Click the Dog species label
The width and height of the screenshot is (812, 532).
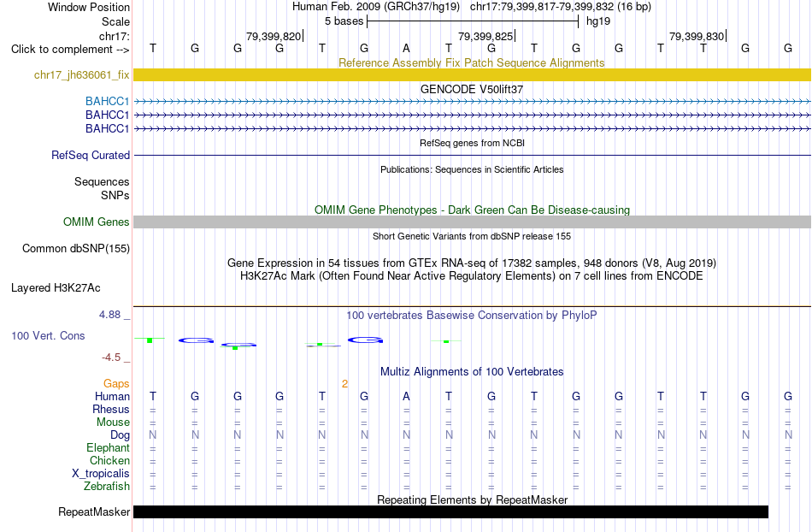120,435
